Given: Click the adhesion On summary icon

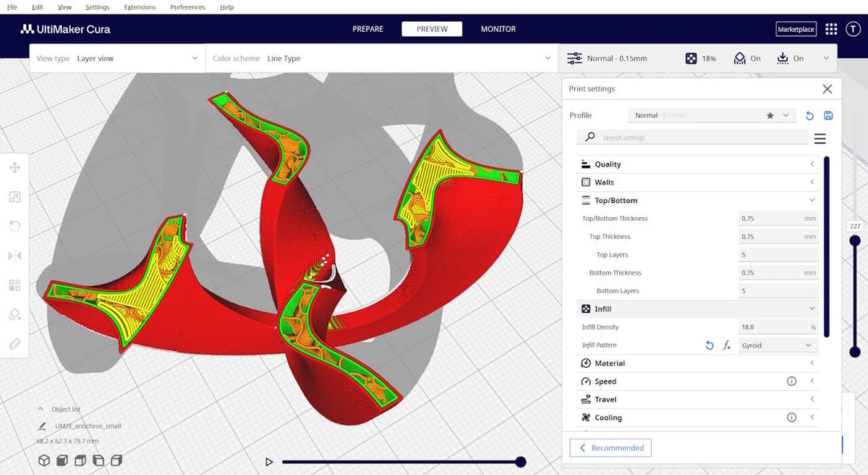Looking at the screenshot, I should click(782, 58).
